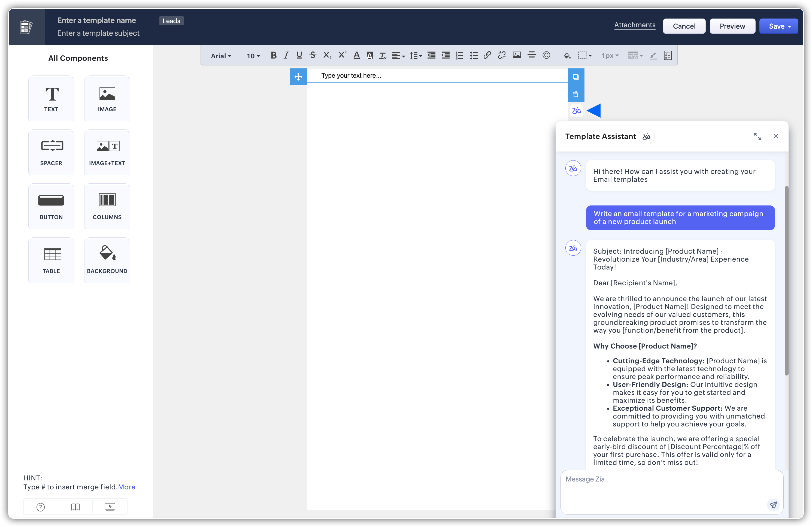Open the font size 10 dropdown
This screenshot has height=527, width=812.
click(253, 56)
